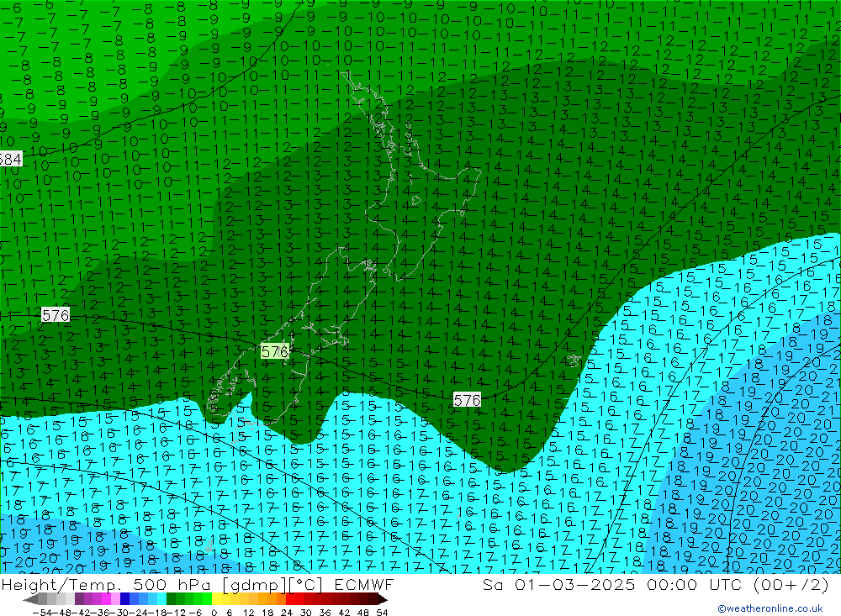Click the '[gdmp][°C]' units label
This screenshot has width=841, height=616.
pos(272,584)
